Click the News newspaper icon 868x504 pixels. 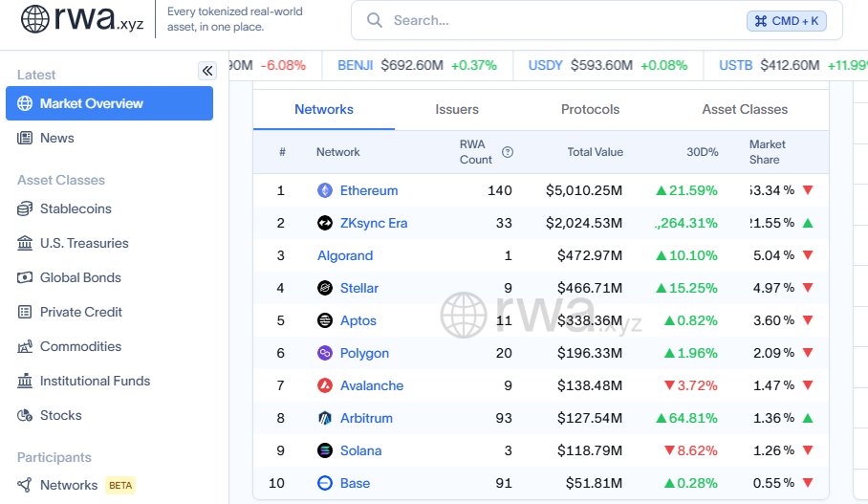tap(25, 138)
